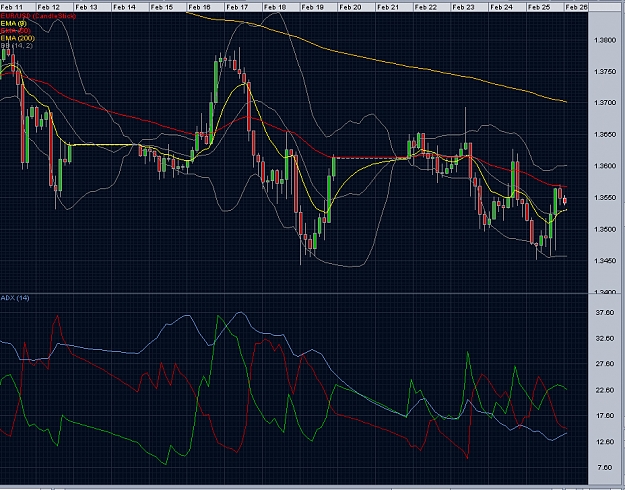Select the EUR/USD (CandleStick) legend label
Viewport: 625px width, 490px height.
click(x=38, y=16)
